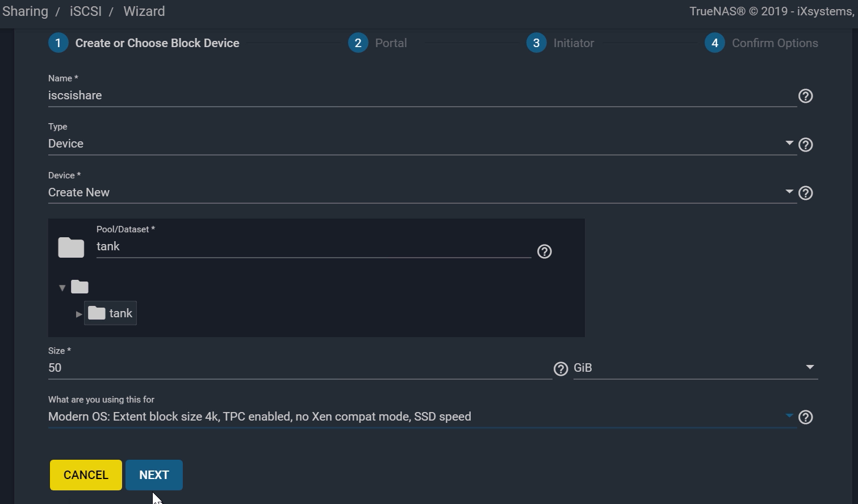The height and width of the screenshot is (504, 858).
Task: Select the tank dataset in tree
Action: click(x=120, y=313)
